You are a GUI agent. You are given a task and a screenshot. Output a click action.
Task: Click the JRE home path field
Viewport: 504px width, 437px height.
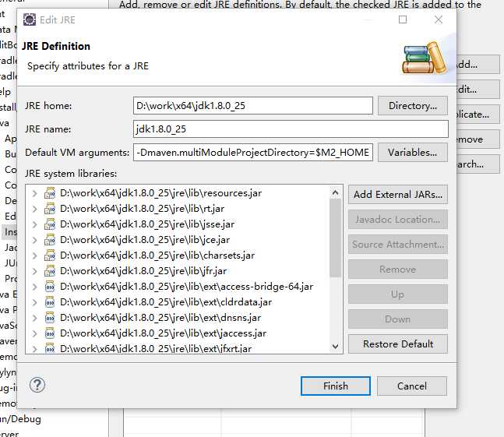[x=253, y=106]
